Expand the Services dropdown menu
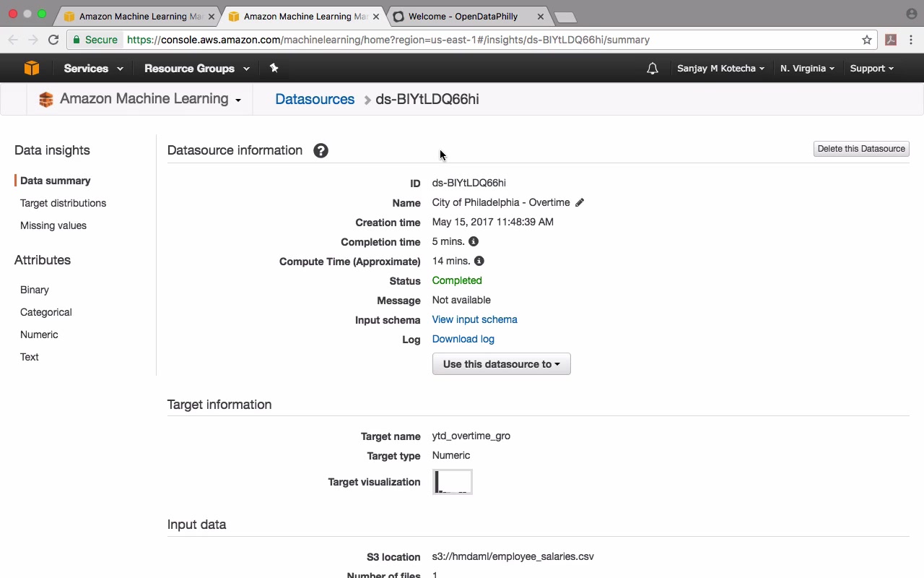Screen dimensions: 924x578 93,68
